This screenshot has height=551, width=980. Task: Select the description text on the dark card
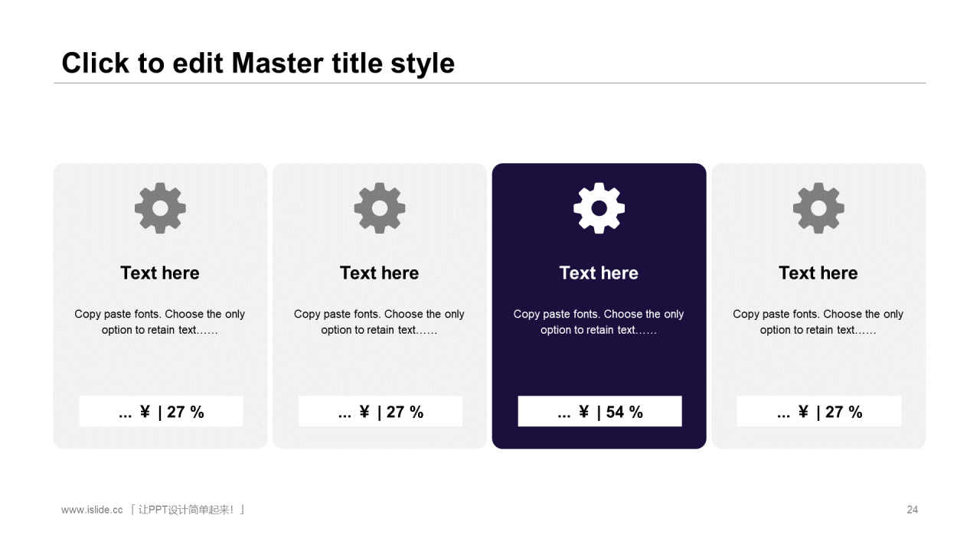click(599, 322)
